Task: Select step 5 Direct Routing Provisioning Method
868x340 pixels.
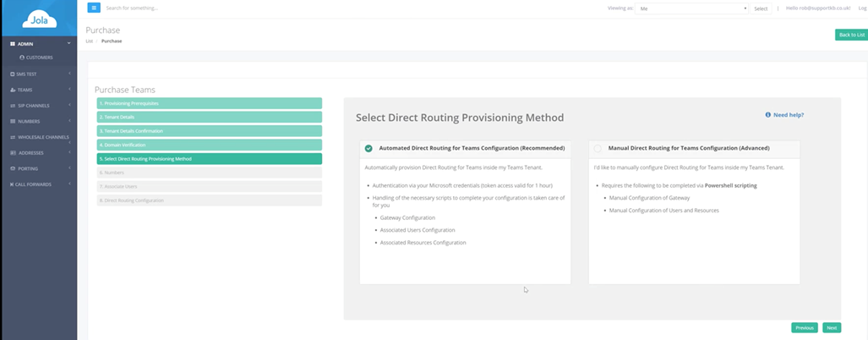Action: point(210,159)
